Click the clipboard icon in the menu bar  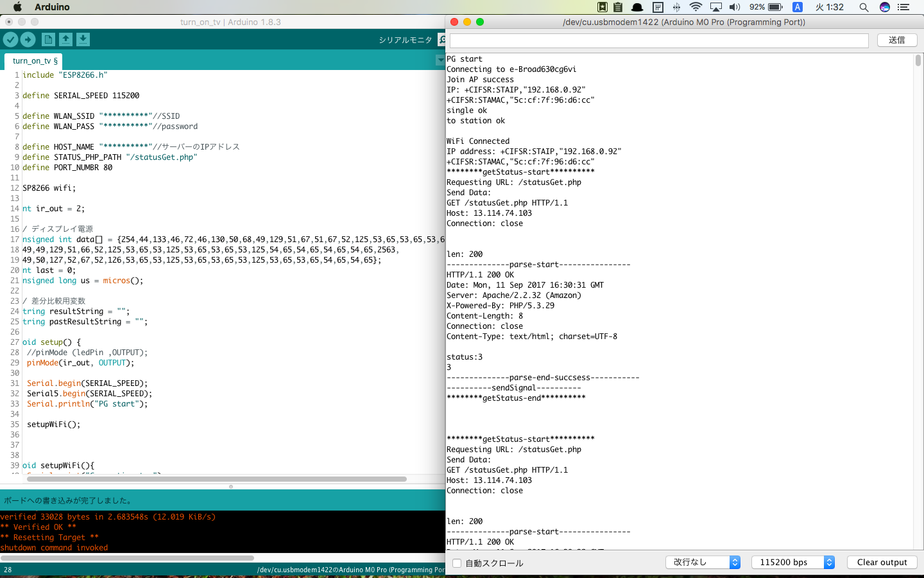618,7
